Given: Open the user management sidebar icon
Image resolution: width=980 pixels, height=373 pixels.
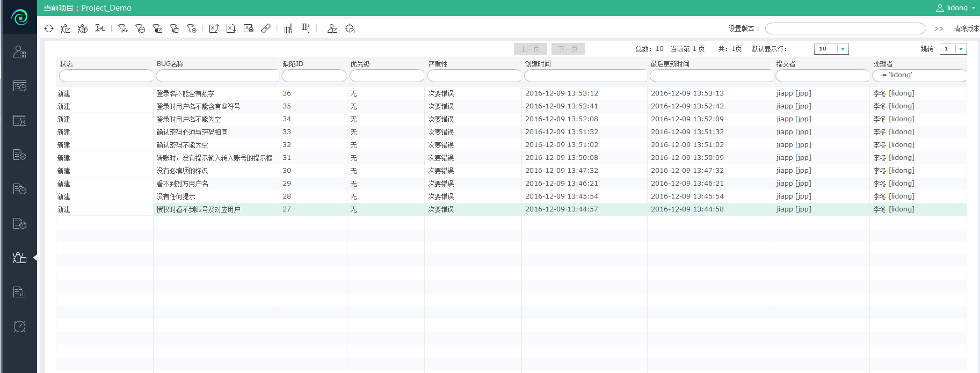Looking at the screenshot, I should click(x=19, y=52).
